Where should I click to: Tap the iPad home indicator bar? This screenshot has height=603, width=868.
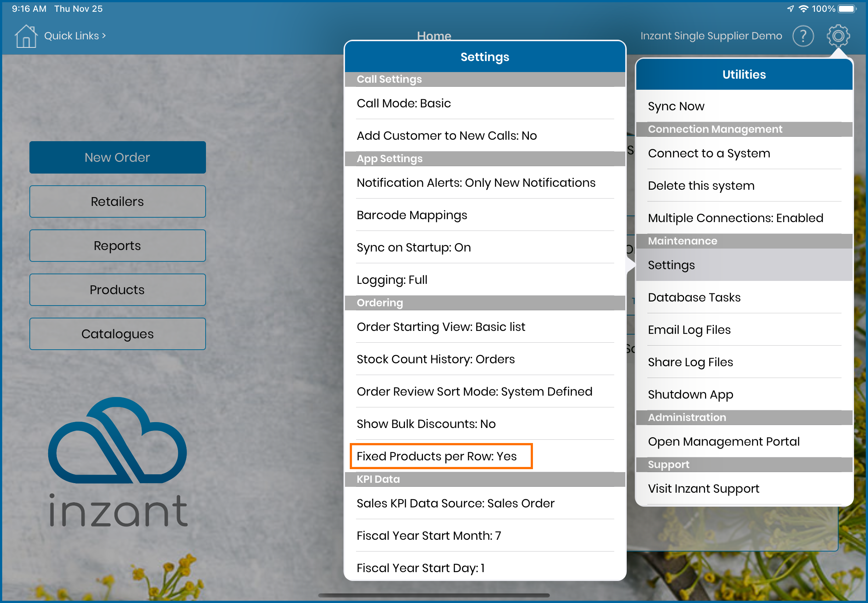click(434, 595)
